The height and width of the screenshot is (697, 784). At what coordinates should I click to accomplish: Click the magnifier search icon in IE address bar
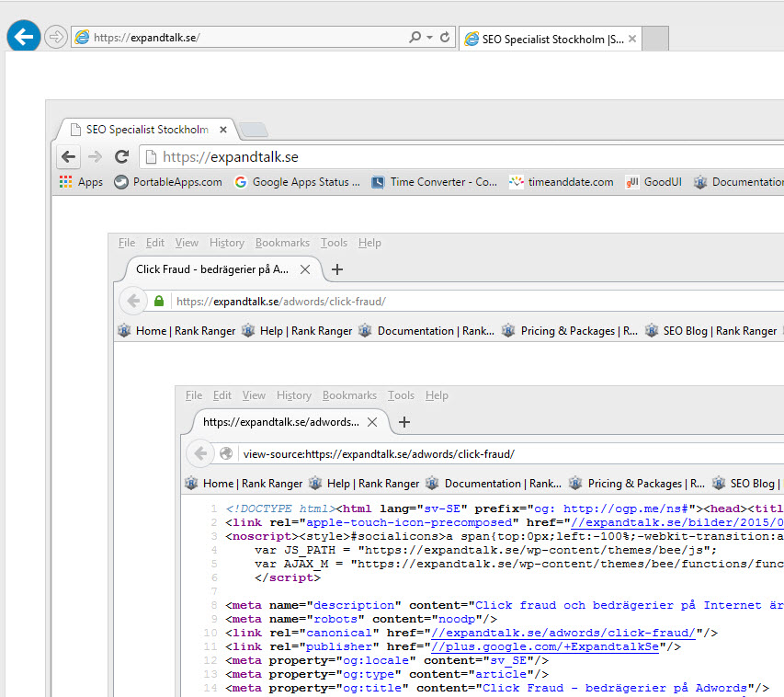[x=415, y=38]
